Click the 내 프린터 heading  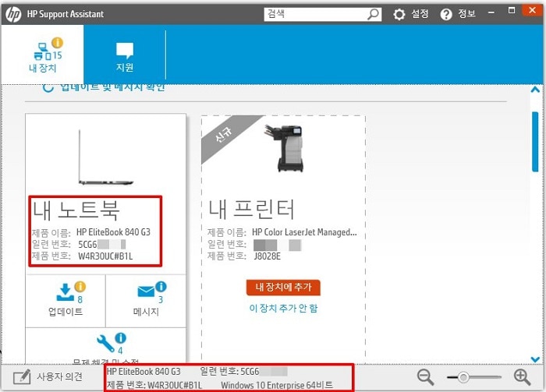click(x=251, y=210)
